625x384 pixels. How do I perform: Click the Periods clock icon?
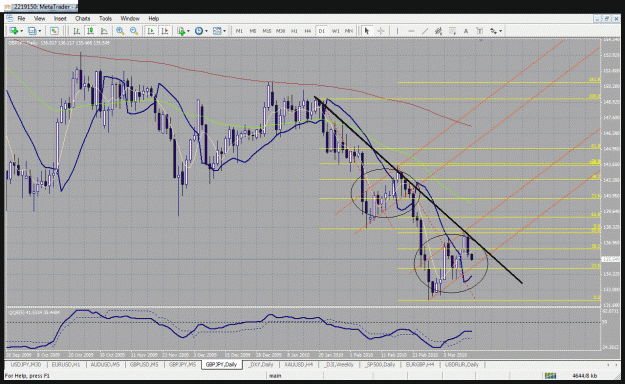(x=199, y=31)
